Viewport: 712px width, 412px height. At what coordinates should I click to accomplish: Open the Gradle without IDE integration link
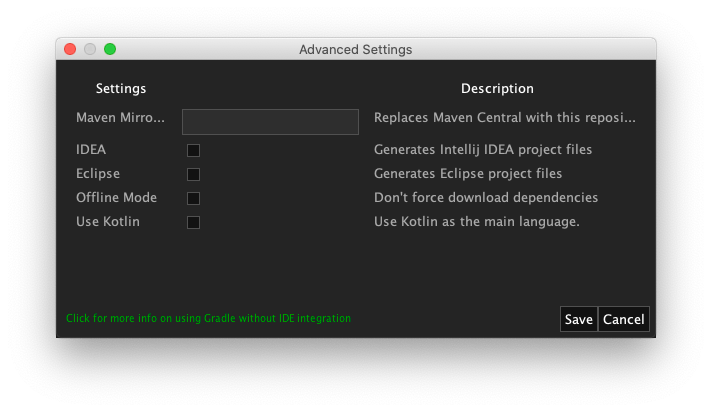(x=208, y=318)
